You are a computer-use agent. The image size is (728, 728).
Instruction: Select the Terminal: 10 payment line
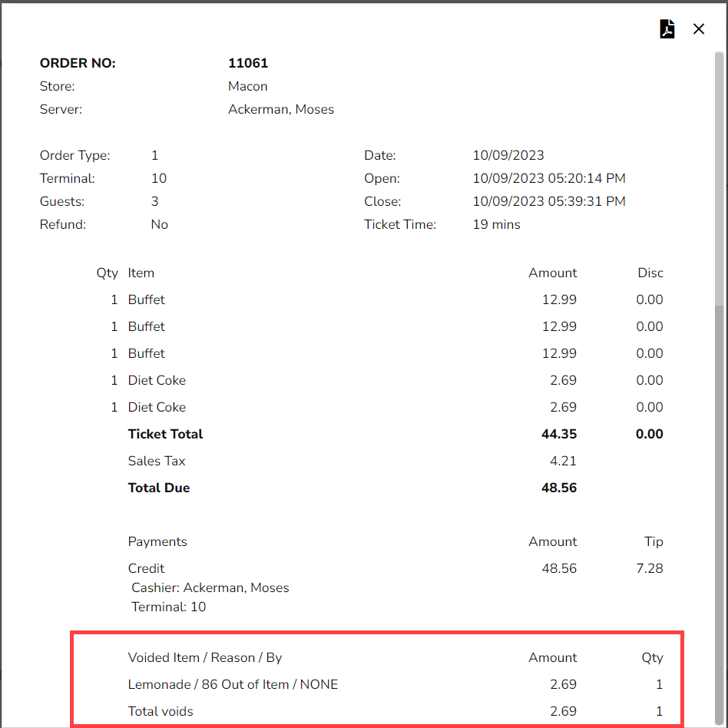coord(168,607)
